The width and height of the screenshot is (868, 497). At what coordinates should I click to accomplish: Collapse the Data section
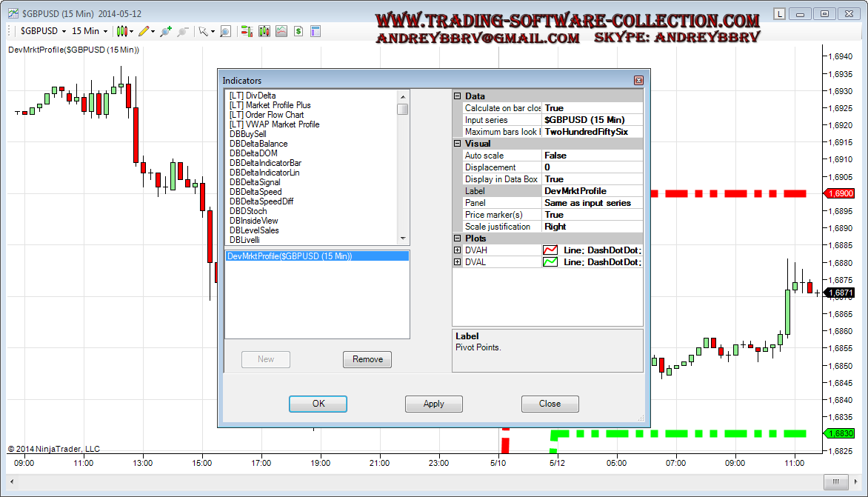(x=458, y=96)
